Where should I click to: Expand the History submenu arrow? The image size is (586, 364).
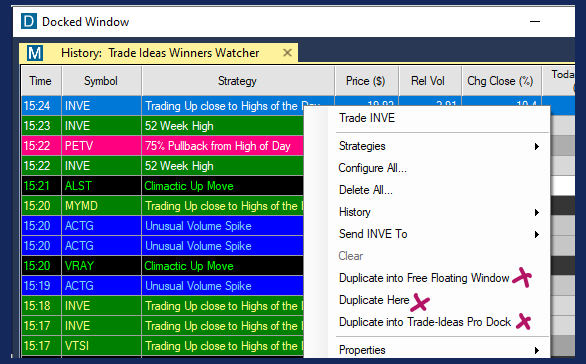(x=537, y=212)
